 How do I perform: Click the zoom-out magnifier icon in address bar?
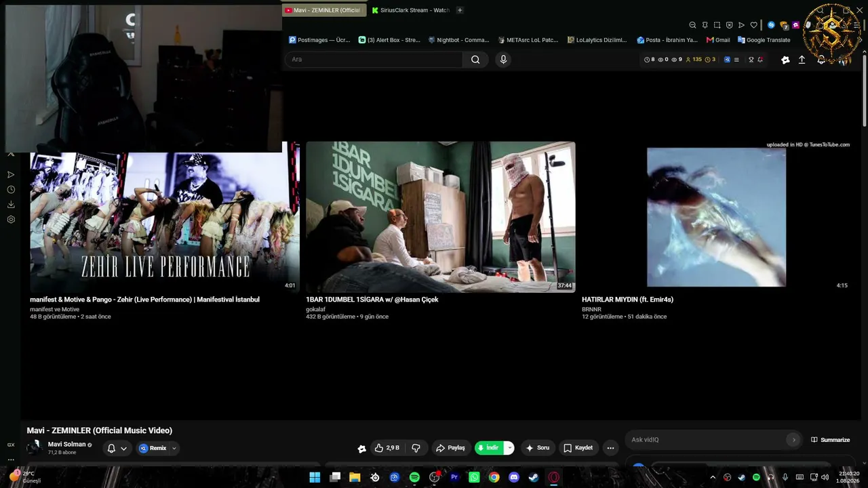click(x=692, y=25)
